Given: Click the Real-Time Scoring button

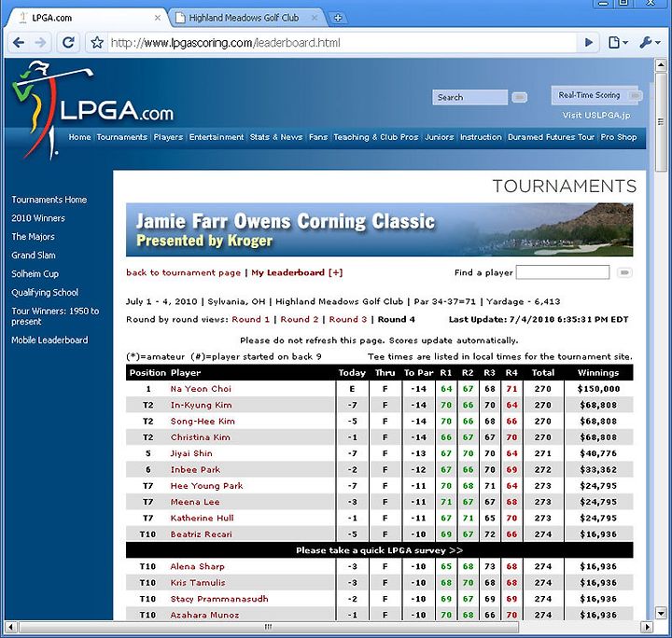Looking at the screenshot, I should (x=596, y=95).
